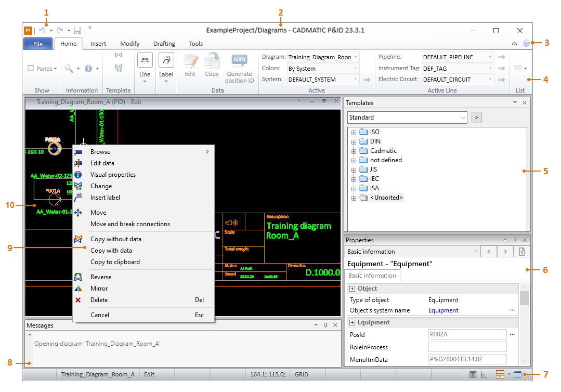Click the green arrow next to Pipeline field
The image size is (561, 392).
[x=502, y=57]
